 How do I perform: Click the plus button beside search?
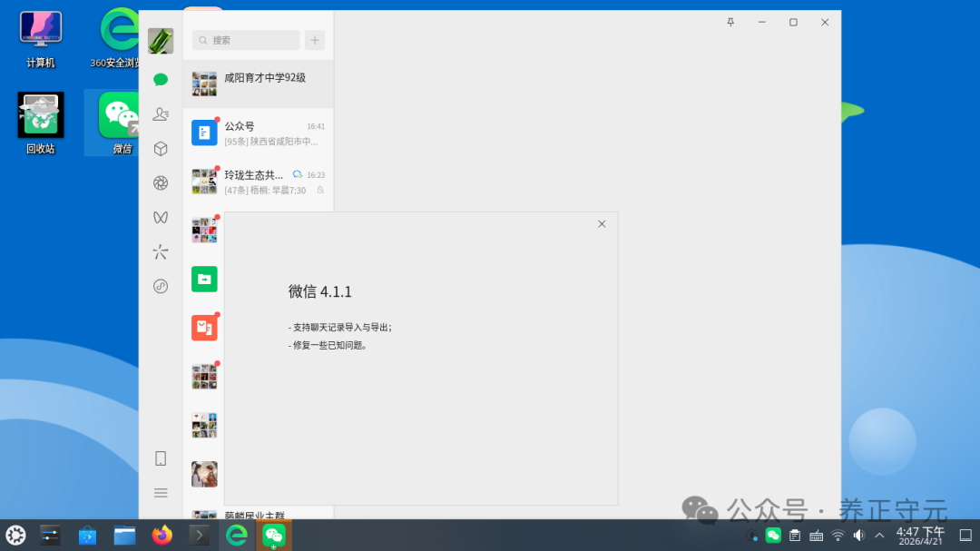coord(315,40)
